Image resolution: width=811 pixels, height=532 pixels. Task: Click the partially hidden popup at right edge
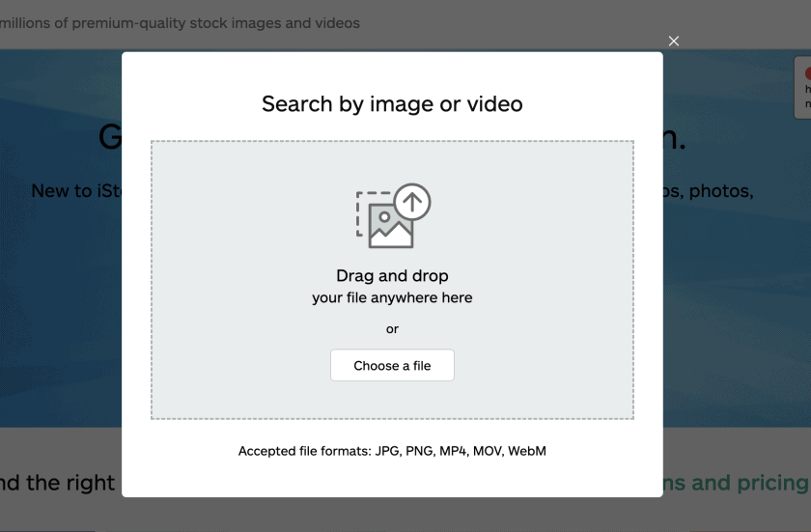802,88
